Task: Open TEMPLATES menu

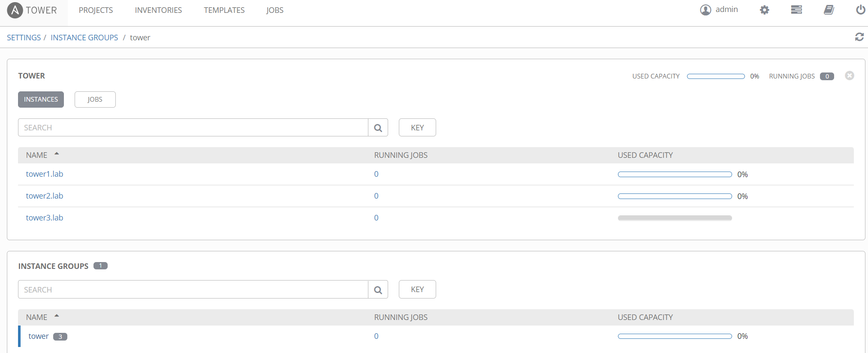Action: click(x=224, y=10)
